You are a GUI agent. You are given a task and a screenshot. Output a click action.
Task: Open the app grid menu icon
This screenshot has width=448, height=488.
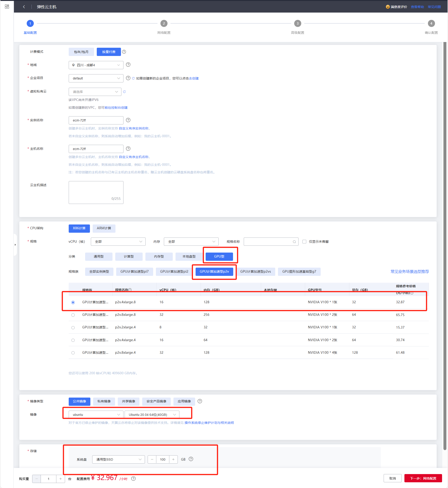(x=7, y=7)
